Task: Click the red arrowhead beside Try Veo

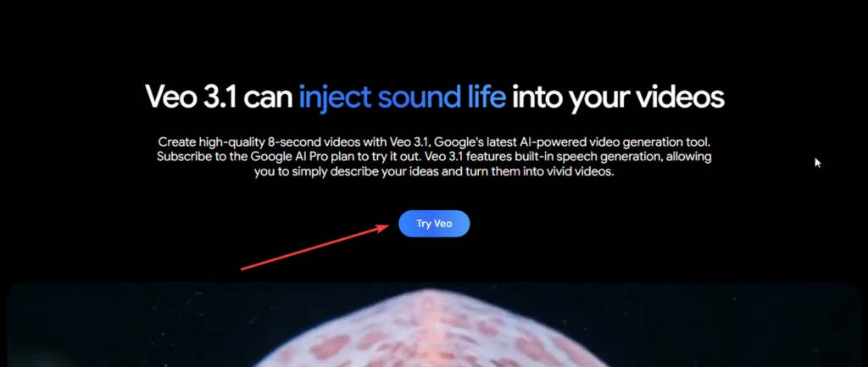Action: pos(384,226)
